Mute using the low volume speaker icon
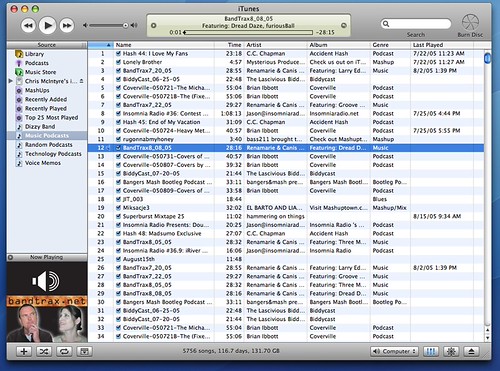500x371 pixels. [x=85, y=25]
